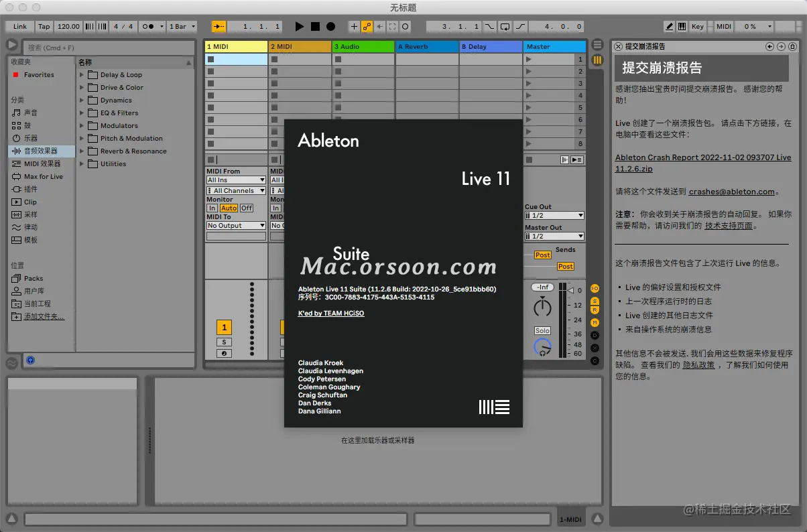Toggle the Loop switch
807x532 pixels.
coord(505,27)
